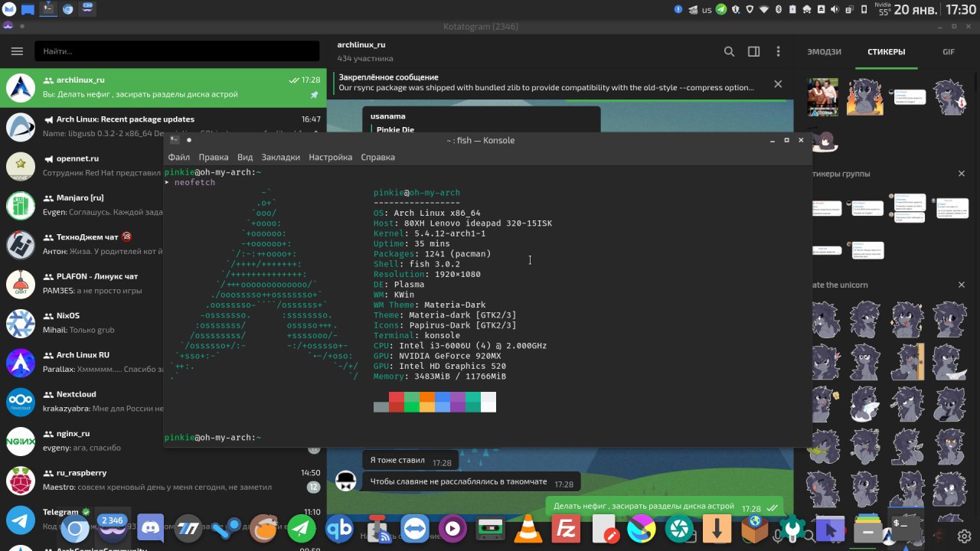Open sticker panel settings gear
This screenshot has width=980, height=551.
click(x=965, y=535)
